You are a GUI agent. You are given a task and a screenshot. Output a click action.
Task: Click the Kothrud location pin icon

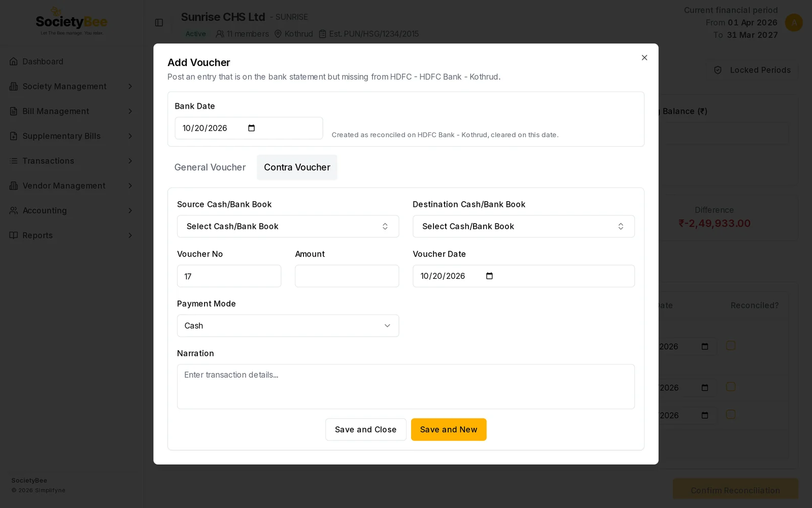[278, 34]
